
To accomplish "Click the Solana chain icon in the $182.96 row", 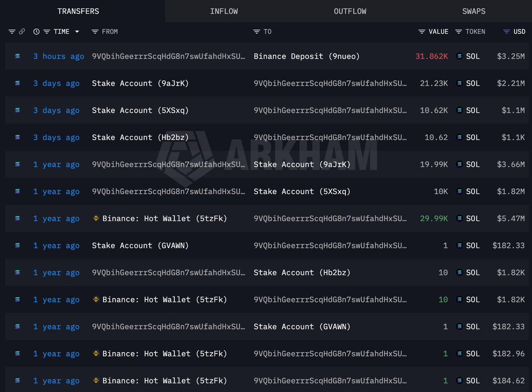I will 17,353.
